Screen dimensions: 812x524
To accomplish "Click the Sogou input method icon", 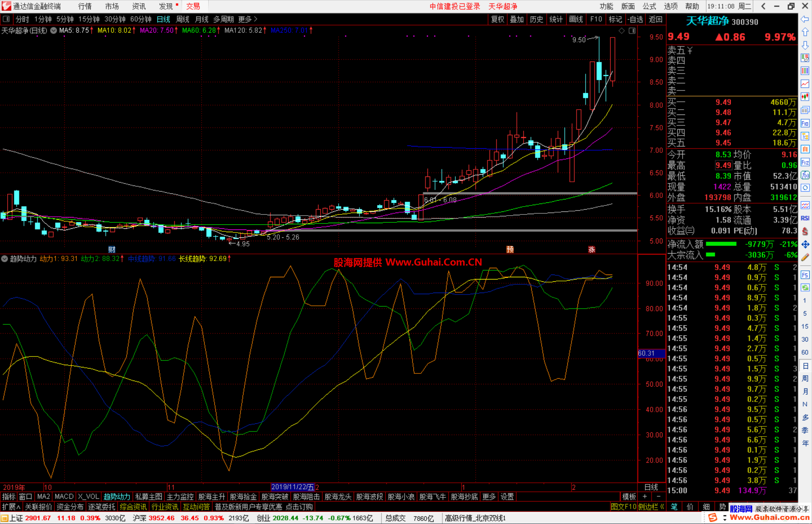I will (712, 518).
